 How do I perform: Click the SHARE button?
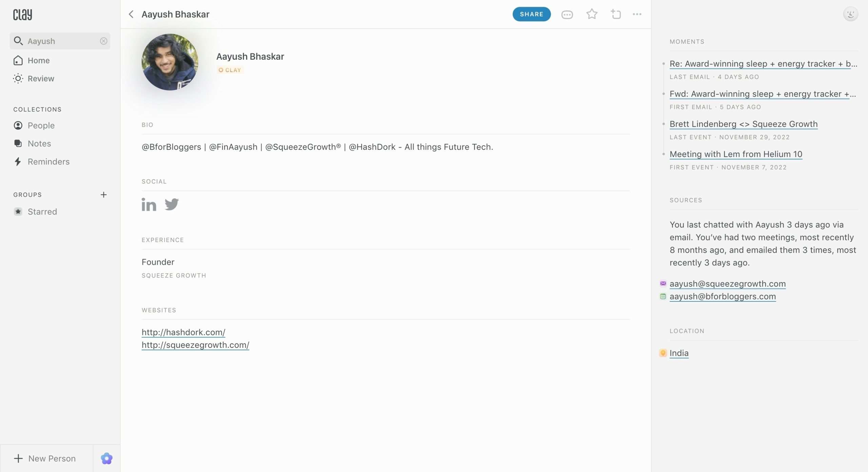pyautogui.click(x=531, y=14)
